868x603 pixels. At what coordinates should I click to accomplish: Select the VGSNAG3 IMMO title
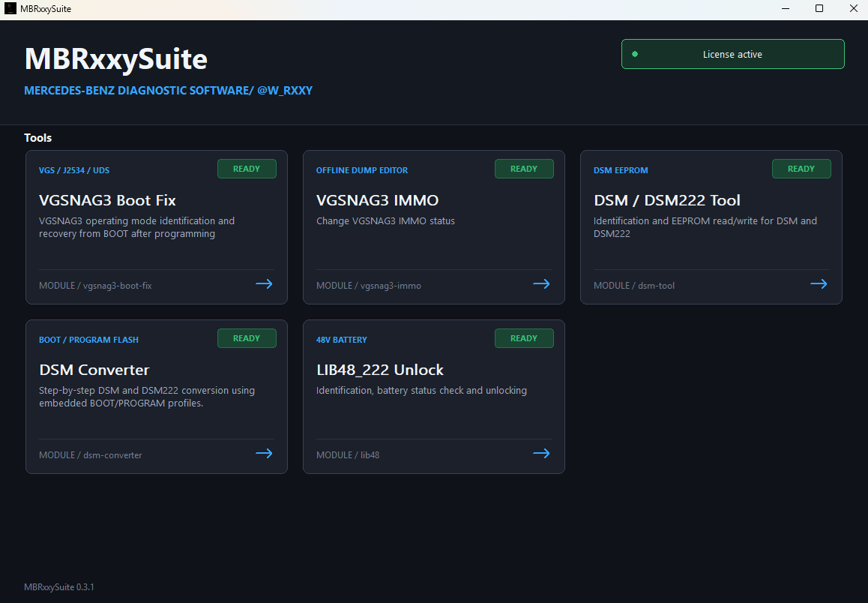pyautogui.click(x=378, y=200)
